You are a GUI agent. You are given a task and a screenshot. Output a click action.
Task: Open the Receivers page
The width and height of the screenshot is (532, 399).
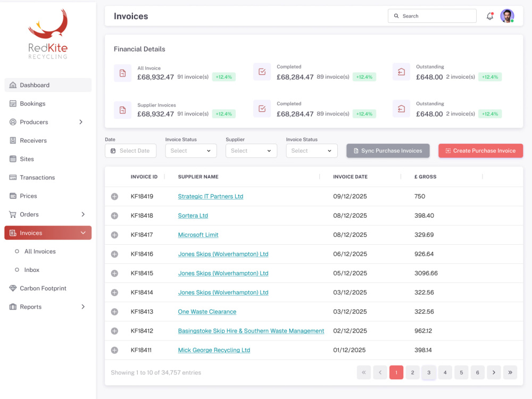point(48,140)
